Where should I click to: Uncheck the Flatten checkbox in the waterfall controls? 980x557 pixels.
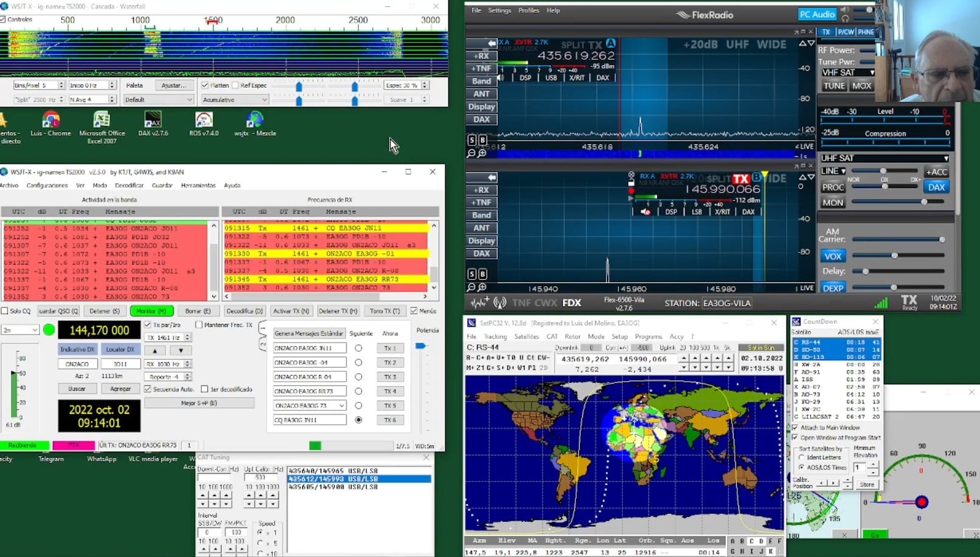pyautogui.click(x=205, y=85)
